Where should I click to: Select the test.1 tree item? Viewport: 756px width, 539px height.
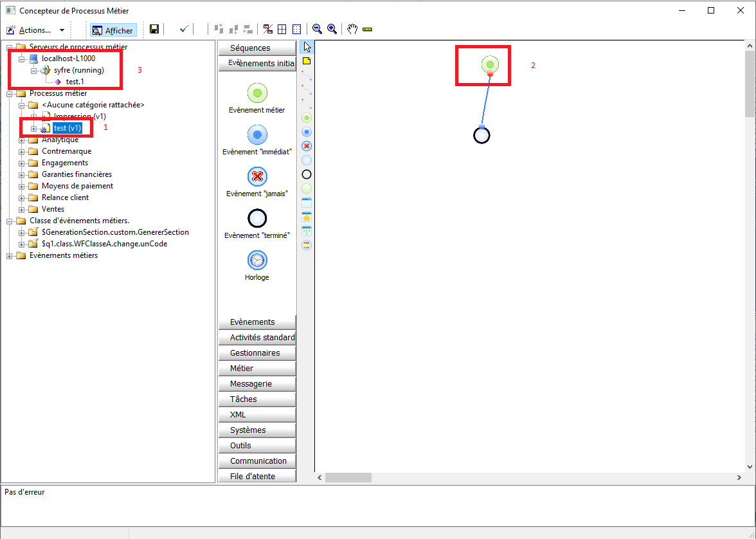tap(75, 82)
